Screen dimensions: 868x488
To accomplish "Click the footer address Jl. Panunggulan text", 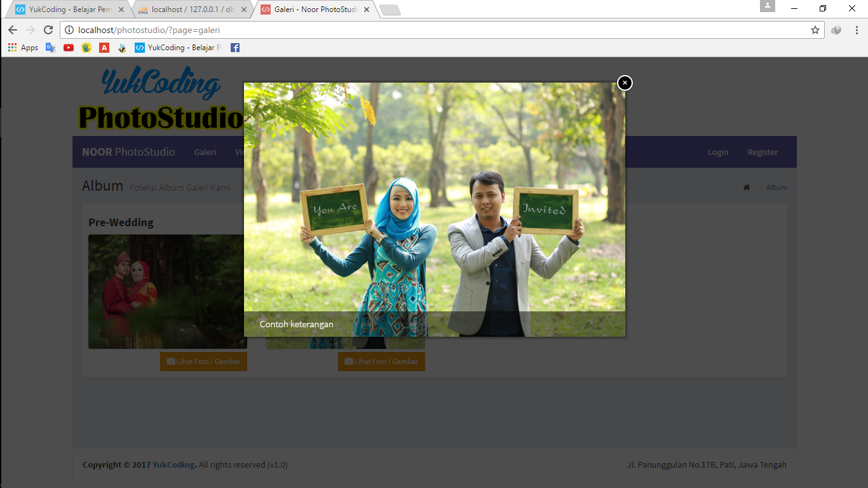I will click(x=707, y=464).
